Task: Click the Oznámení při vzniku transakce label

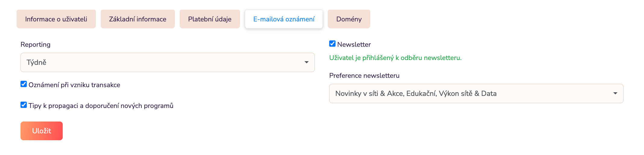Action: coord(74,85)
